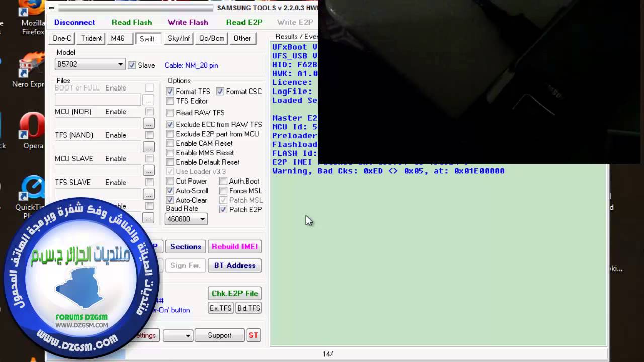Enable the TFS Editor option

[x=170, y=101]
